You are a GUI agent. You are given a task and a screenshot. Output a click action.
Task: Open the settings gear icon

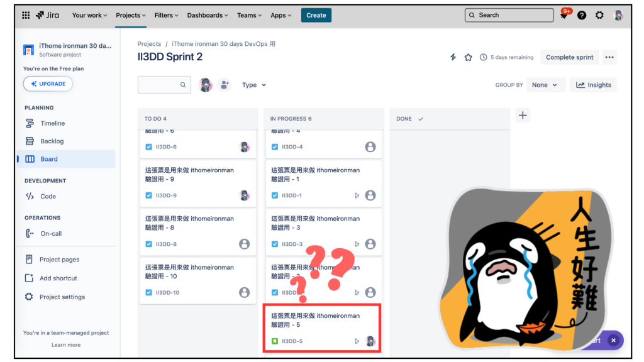(599, 15)
